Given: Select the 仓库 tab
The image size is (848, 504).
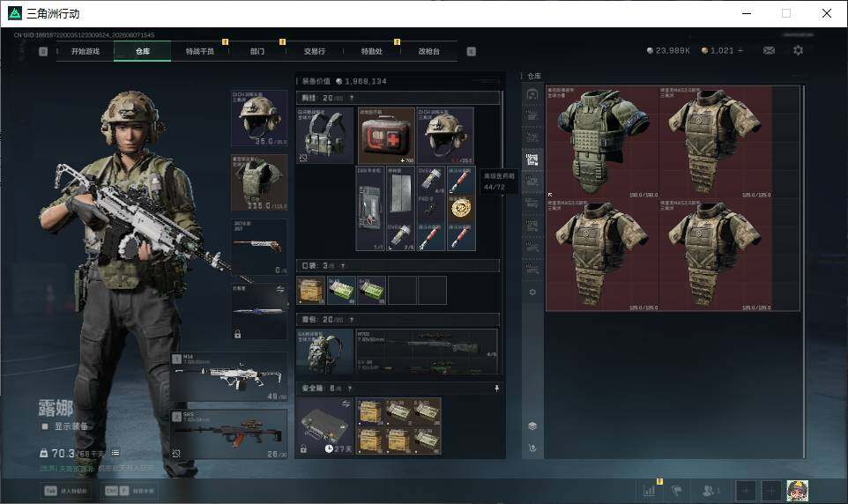Looking at the screenshot, I should (x=143, y=51).
